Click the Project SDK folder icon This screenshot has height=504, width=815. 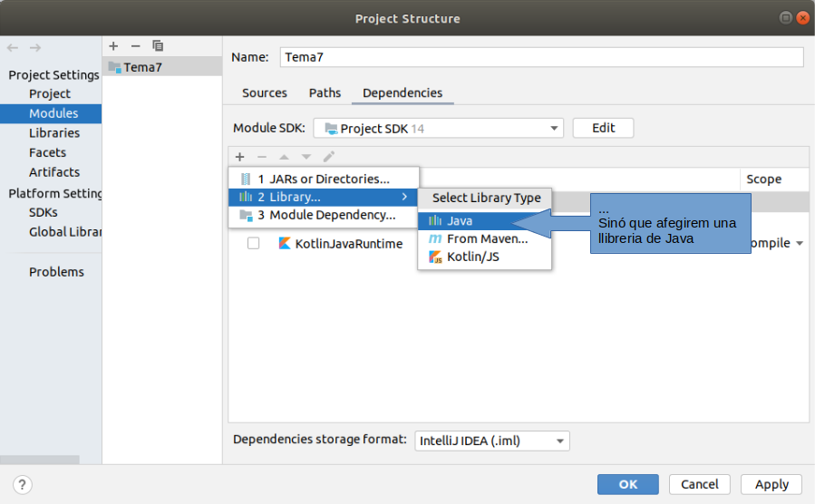[x=331, y=129]
